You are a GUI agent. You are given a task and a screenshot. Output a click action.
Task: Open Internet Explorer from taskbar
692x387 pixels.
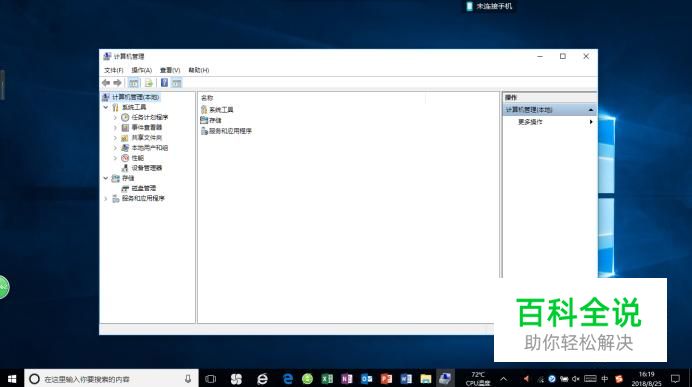click(x=263, y=379)
